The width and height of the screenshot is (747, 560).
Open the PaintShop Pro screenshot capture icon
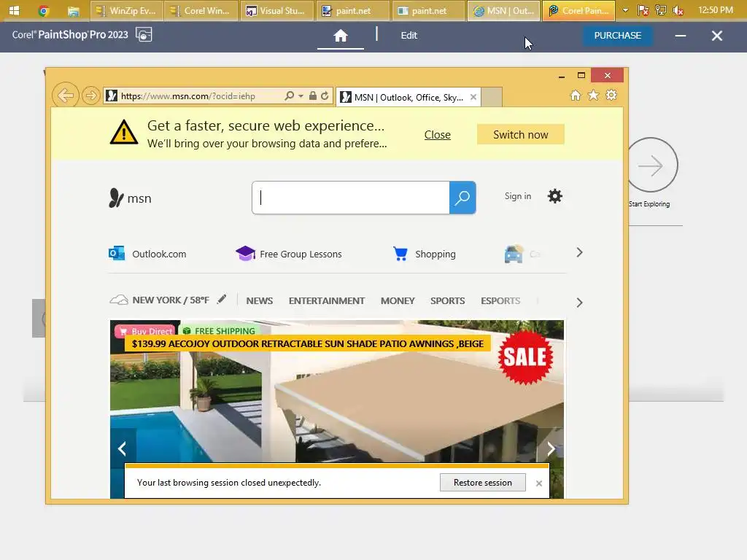pos(144,35)
